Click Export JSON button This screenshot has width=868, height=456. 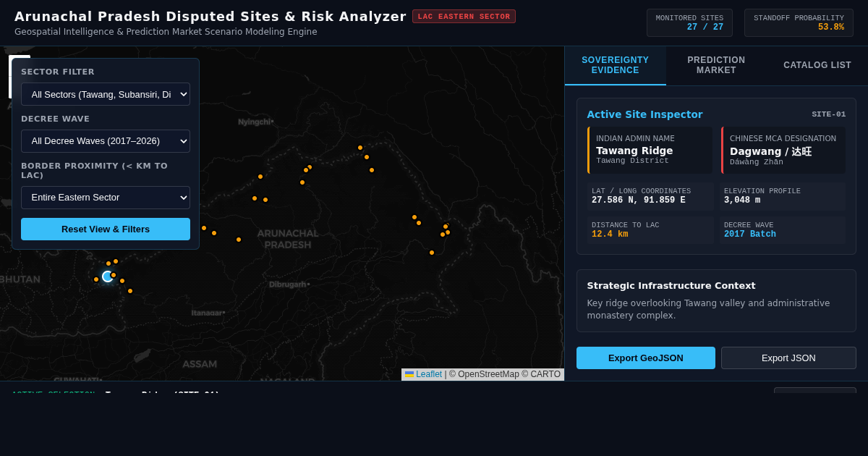pyautogui.click(x=788, y=358)
